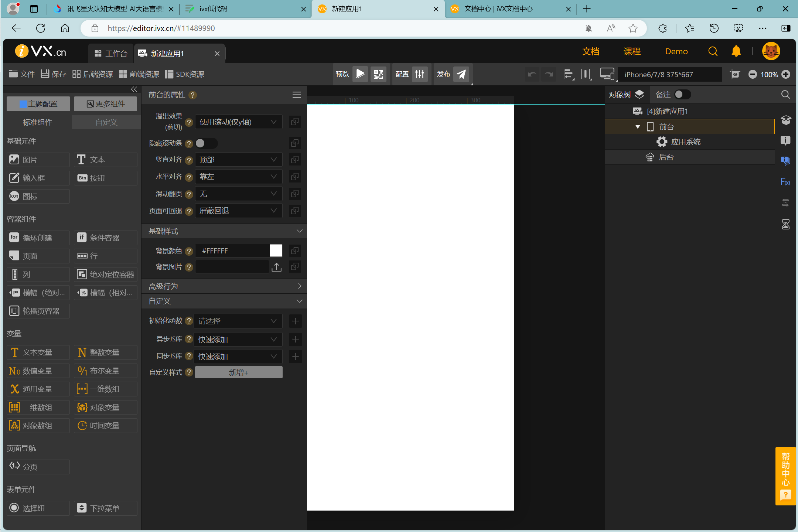Click the publish paper-plane icon
798x532 pixels.
461,74
